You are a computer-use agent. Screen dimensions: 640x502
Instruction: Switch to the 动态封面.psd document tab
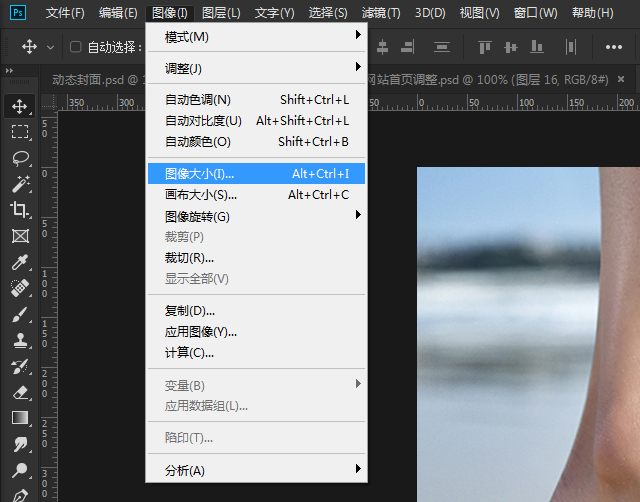click(96, 80)
